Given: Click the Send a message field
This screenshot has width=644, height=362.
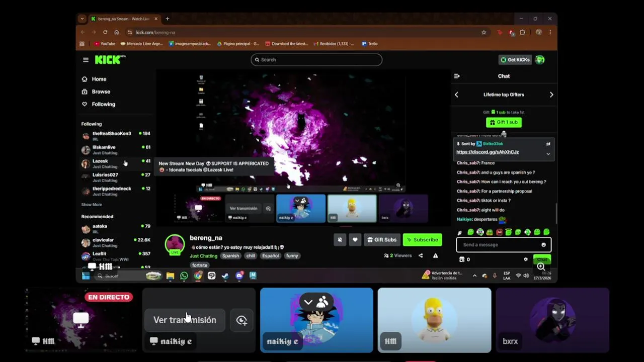Looking at the screenshot, I should (504, 245).
